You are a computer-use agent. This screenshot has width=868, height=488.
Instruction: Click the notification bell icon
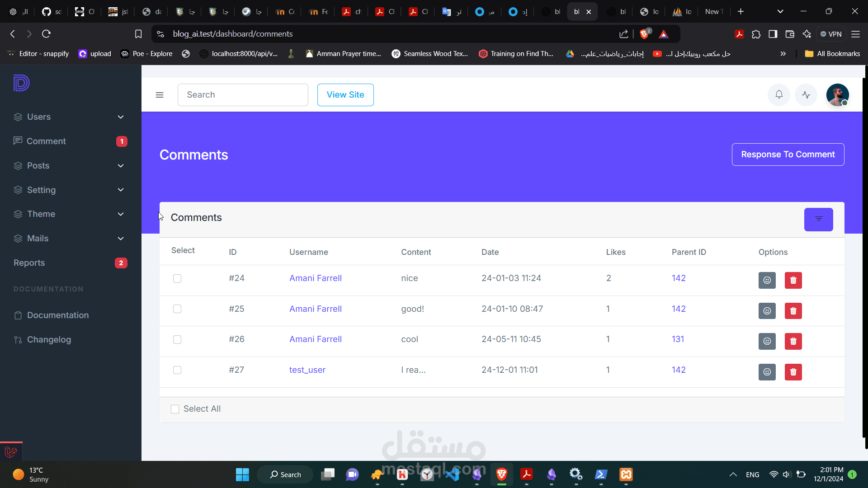pos(778,95)
